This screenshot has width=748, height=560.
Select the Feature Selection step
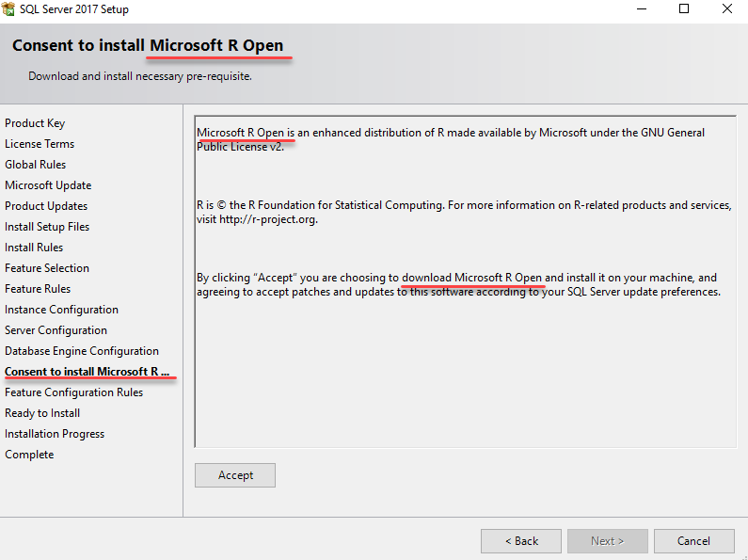pyautogui.click(x=47, y=268)
